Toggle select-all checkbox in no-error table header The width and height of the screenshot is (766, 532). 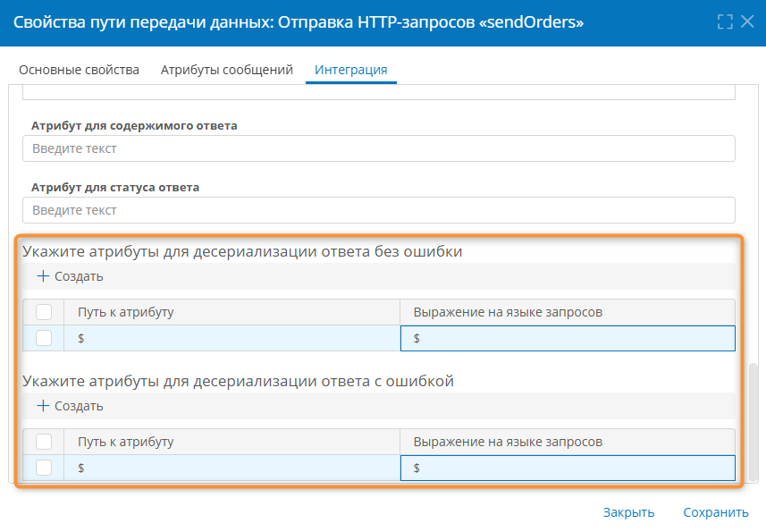coord(44,312)
